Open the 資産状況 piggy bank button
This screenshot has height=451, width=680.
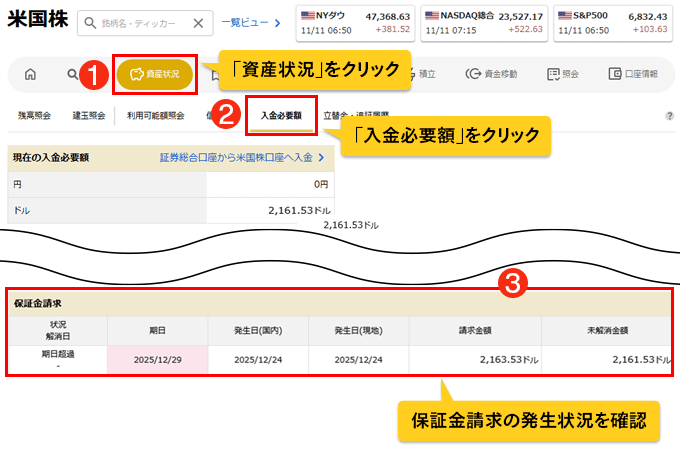[x=155, y=74]
